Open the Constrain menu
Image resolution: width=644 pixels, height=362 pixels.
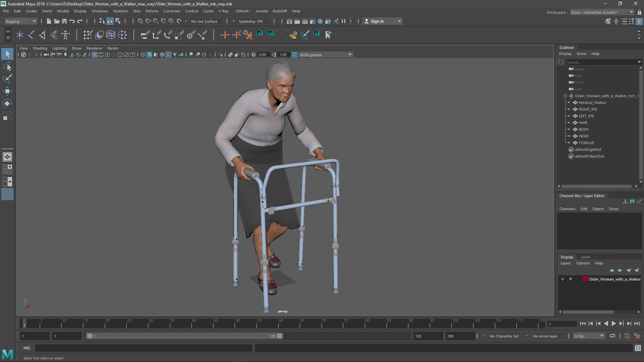(x=171, y=11)
